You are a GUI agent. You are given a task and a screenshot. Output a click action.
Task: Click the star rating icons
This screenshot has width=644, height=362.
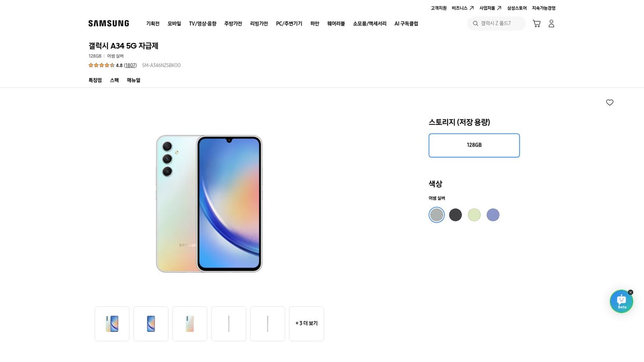(101, 65)
